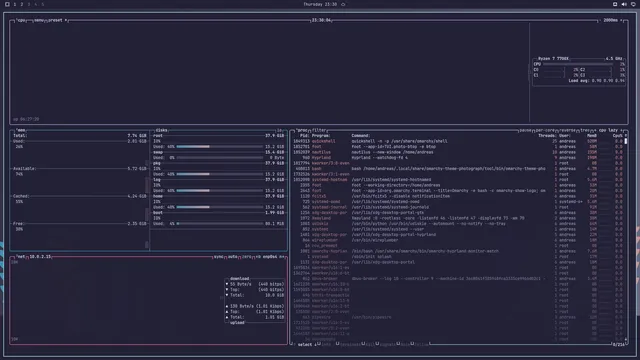Click terminate in the proc footer
The width and height of the screenshot is (640, 360).
click(349, 344)
